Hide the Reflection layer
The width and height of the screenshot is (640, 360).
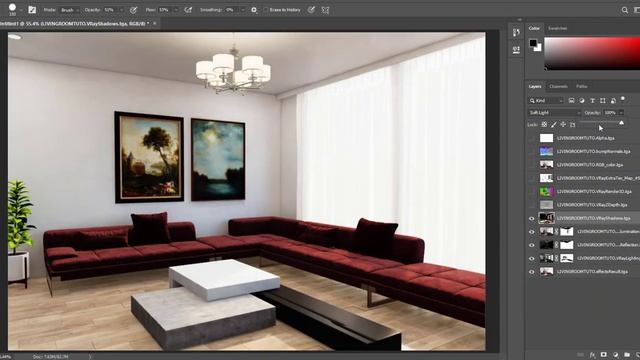[x=531, y=245]
